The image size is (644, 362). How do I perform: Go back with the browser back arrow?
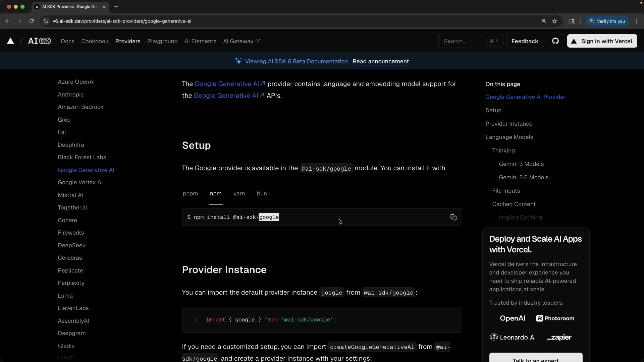pyautogui.click(x=7, y=21)
